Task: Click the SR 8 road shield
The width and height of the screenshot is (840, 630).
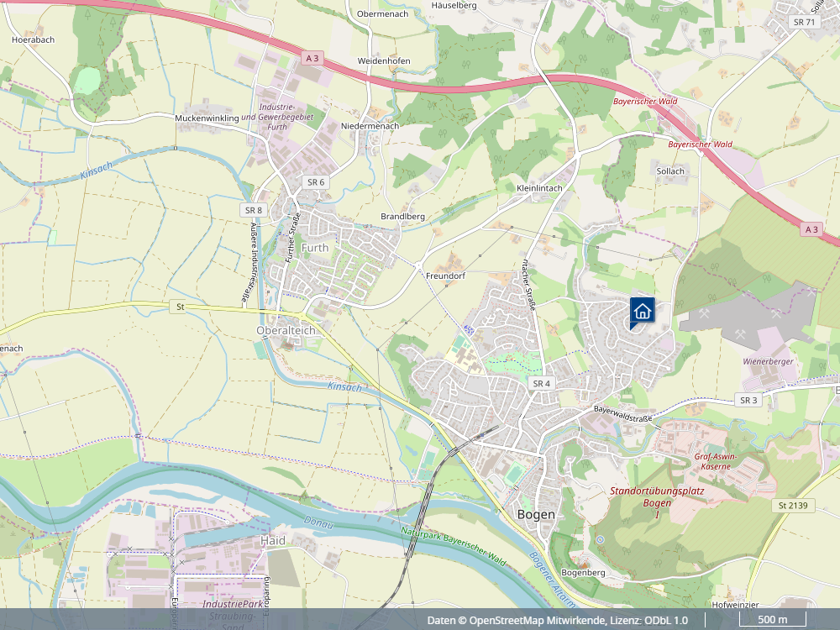Action: 253,210
